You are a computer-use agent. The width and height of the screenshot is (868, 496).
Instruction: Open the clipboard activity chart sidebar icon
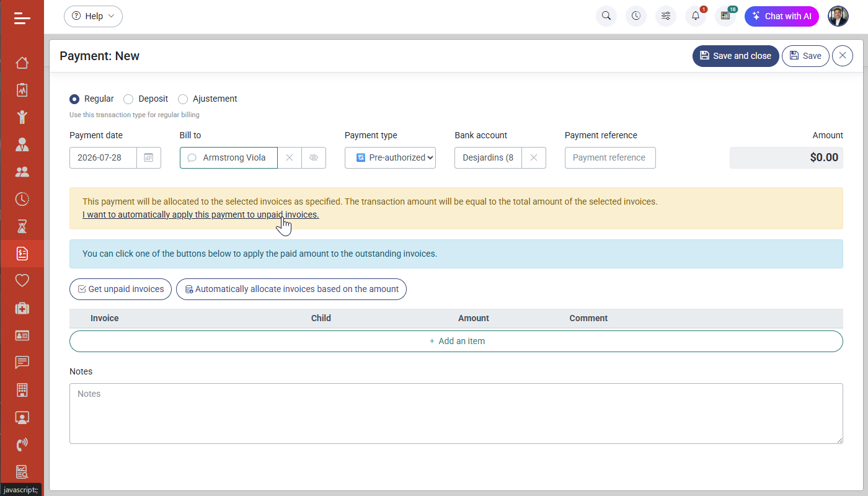coord(22,90)
